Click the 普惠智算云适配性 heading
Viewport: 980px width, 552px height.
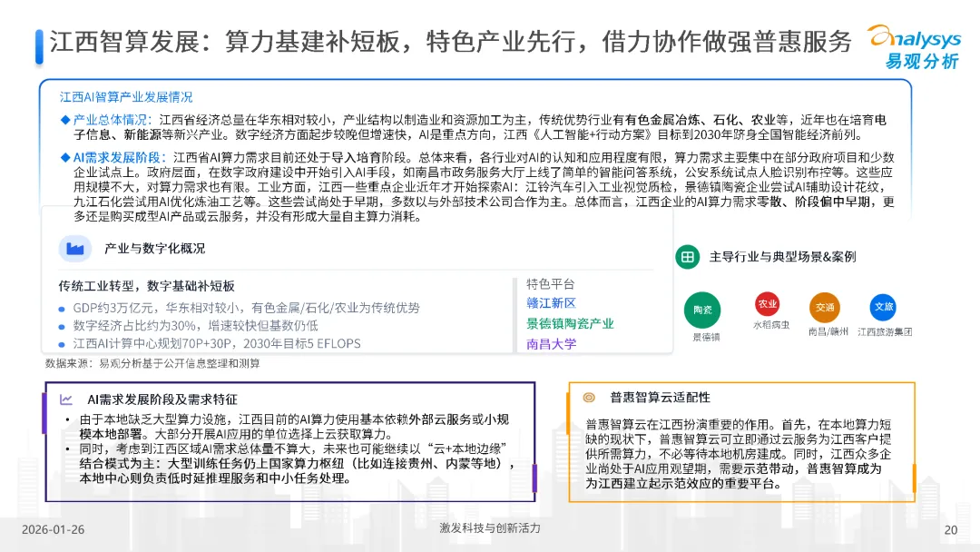coord(660,398)
